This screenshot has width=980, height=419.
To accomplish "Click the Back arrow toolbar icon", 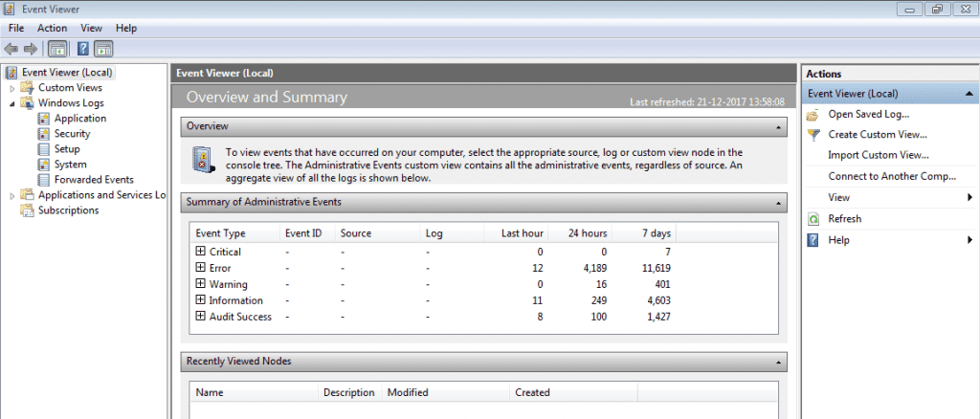I will (x=11, y=49).
